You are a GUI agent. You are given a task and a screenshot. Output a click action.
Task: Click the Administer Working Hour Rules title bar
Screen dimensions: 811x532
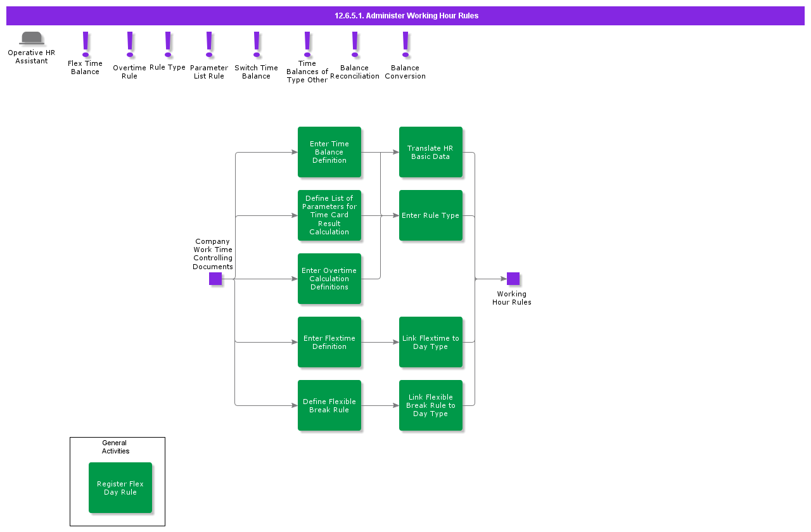(405, 16)
